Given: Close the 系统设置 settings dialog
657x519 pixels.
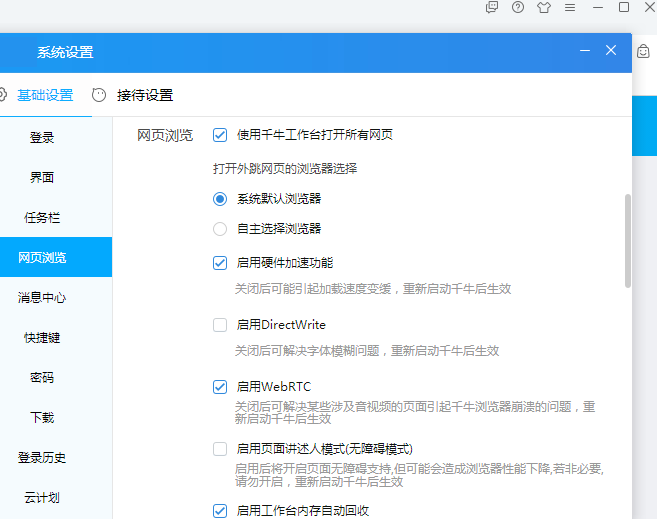Looking at the screenshot, I should [611, 50].
